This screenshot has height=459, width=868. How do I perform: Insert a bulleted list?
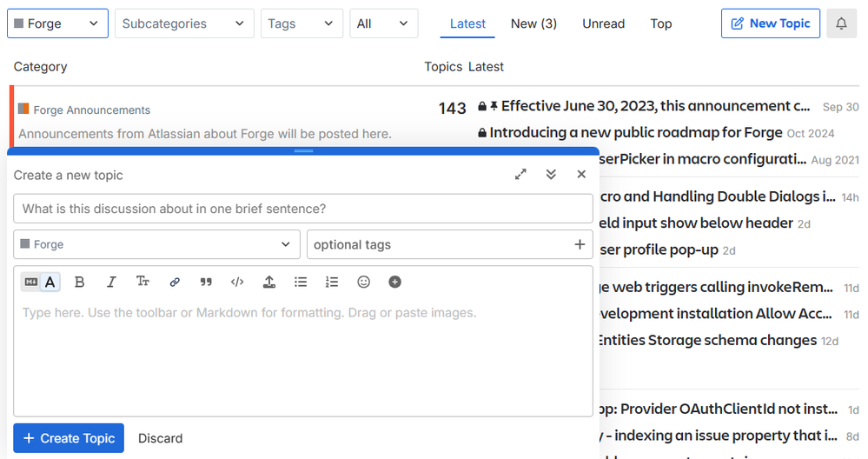tap(301, 282)
